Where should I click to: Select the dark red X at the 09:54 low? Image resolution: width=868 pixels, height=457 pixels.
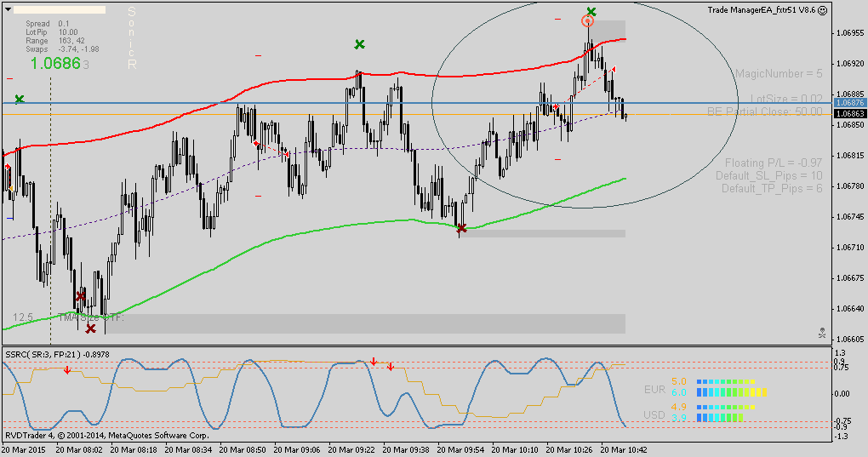coord(461,228)
